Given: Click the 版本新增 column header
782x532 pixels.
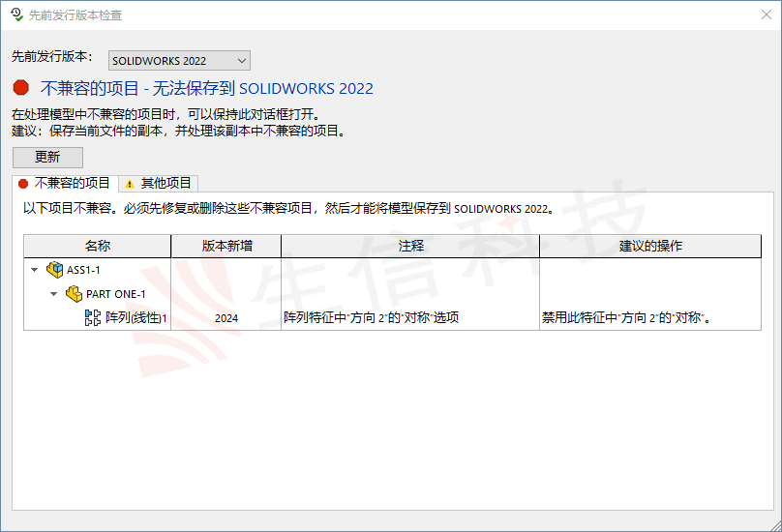Looking at the screenshot, I should point(226,246).
